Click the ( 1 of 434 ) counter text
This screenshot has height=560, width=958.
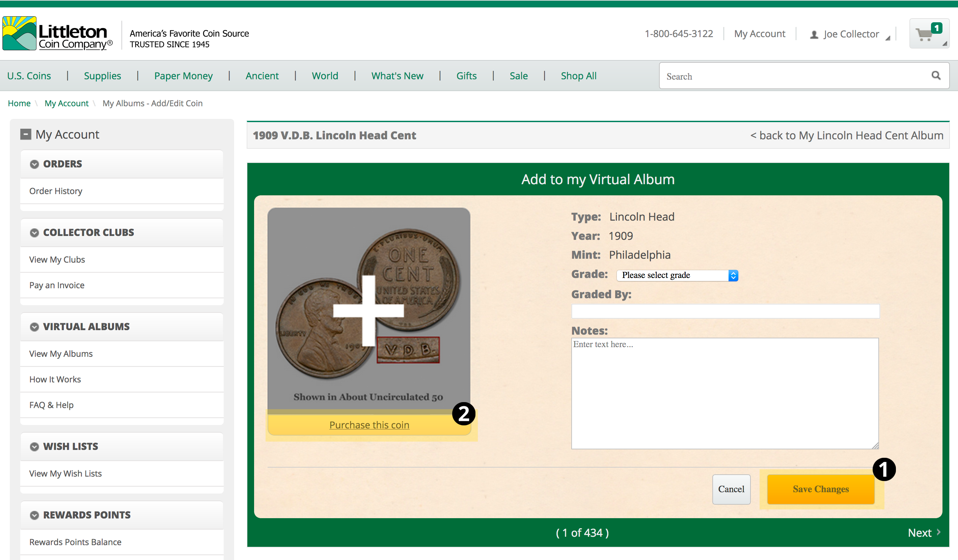coord(582,533)
